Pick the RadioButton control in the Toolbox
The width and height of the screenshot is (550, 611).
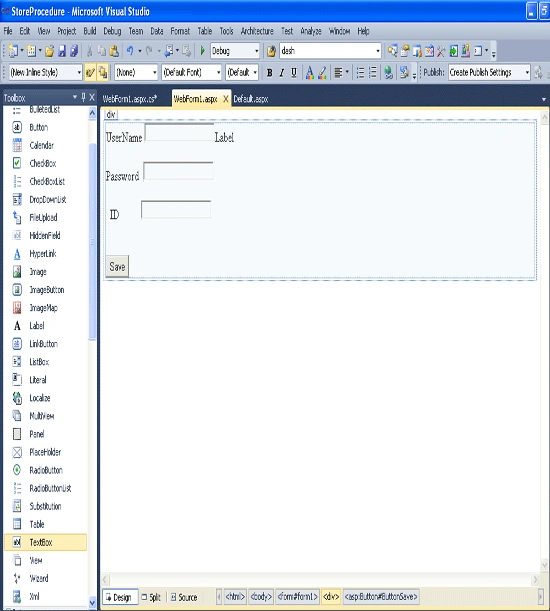point(45,470)
